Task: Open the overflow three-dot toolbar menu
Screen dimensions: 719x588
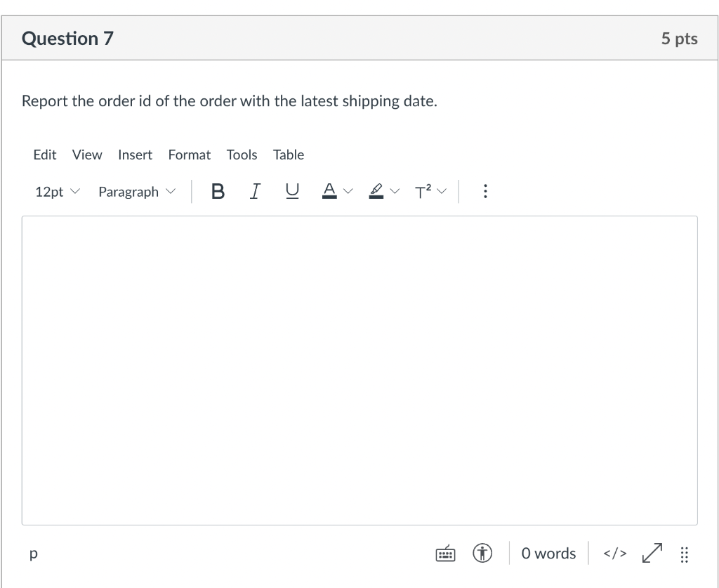Action: 485,191
